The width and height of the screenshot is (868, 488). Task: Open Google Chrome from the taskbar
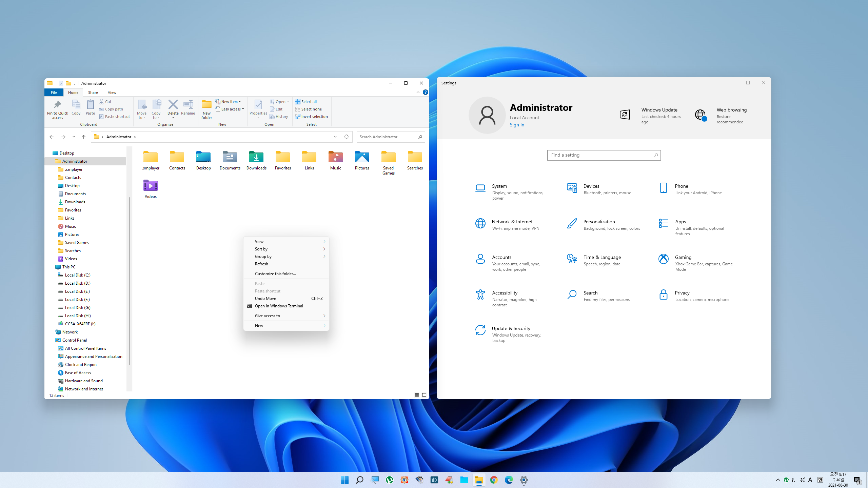tap(494, 480)
